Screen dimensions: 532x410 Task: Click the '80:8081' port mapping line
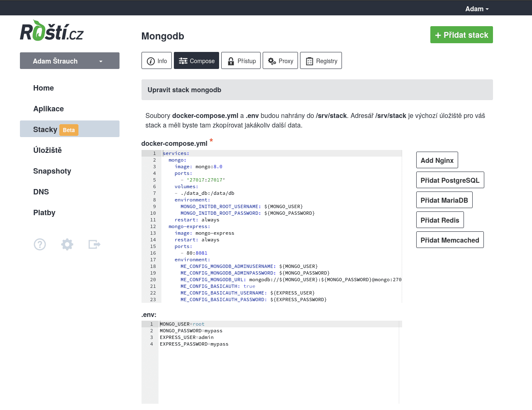click(x=194, y=253)
